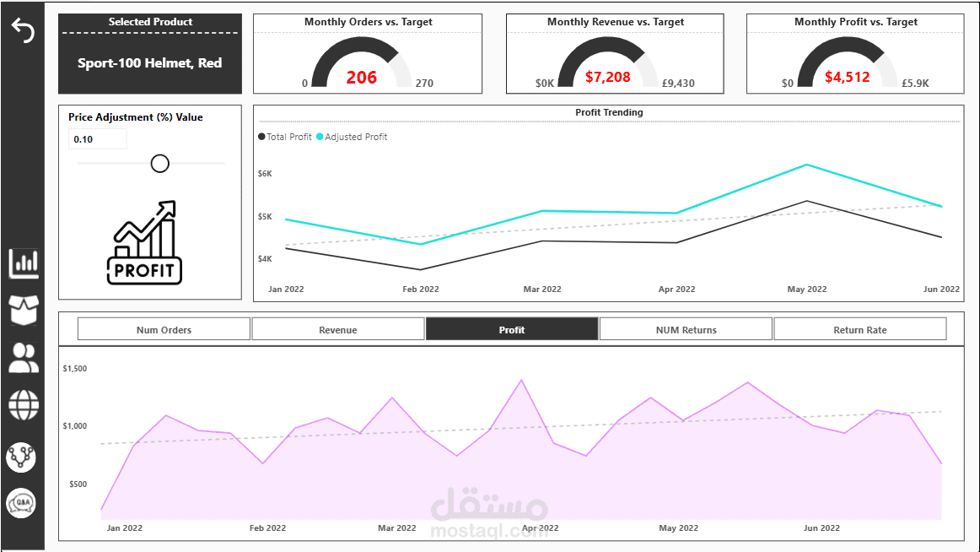Select the Revenue tab
980x552 pixels.
338,329
